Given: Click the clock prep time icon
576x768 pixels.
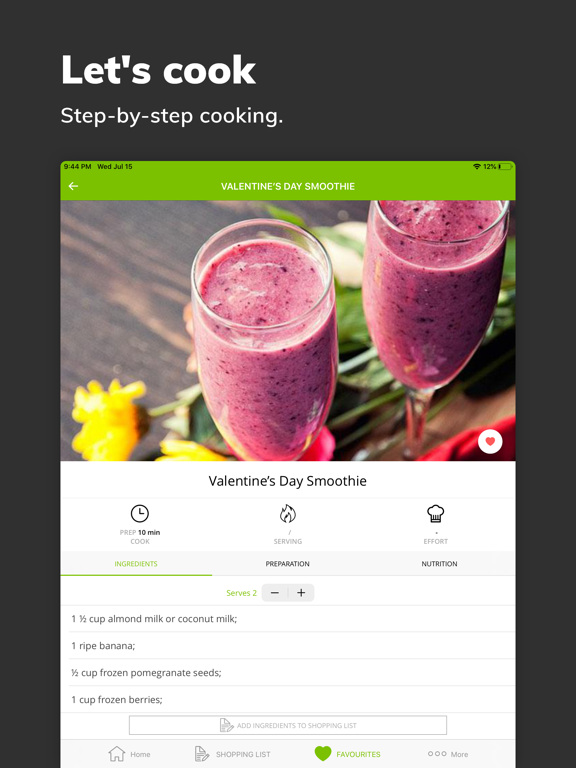Looking at the screenshot, I should [x=140, y=513].
